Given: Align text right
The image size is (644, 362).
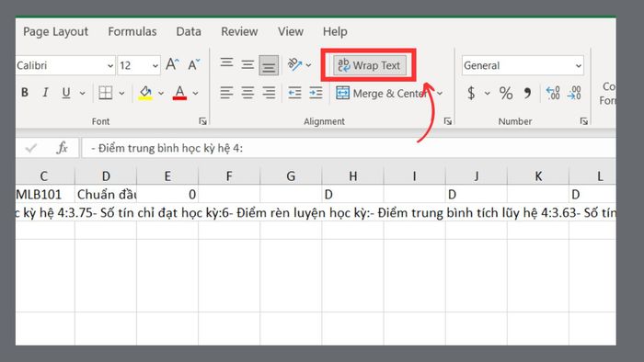Looking at the screenshot, I should point(269,93).
